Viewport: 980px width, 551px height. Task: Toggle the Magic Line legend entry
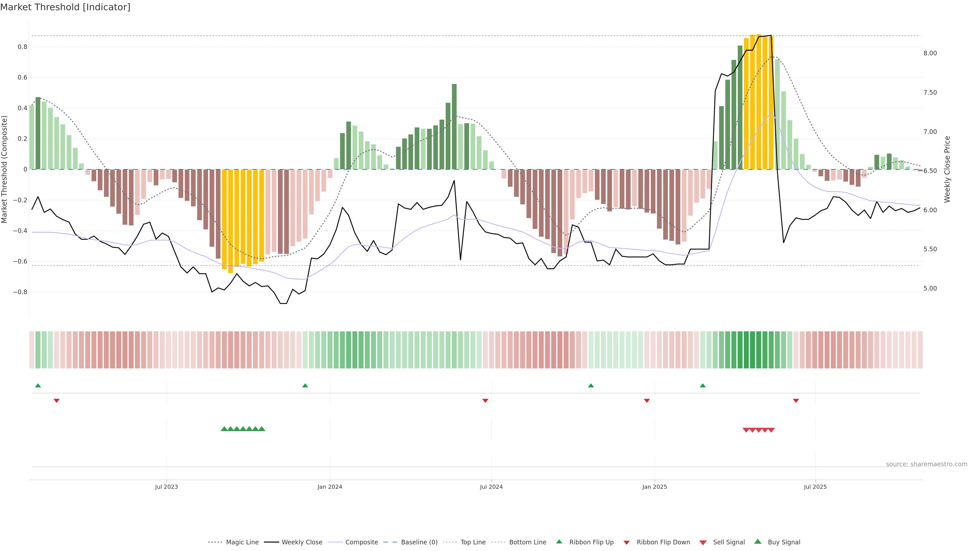(242, 542)
